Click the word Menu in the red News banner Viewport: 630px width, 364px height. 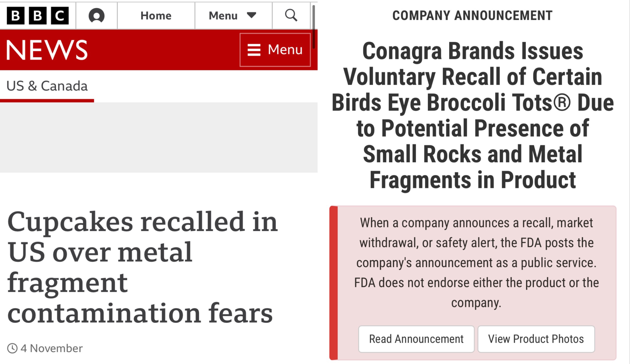pos(285,50)
